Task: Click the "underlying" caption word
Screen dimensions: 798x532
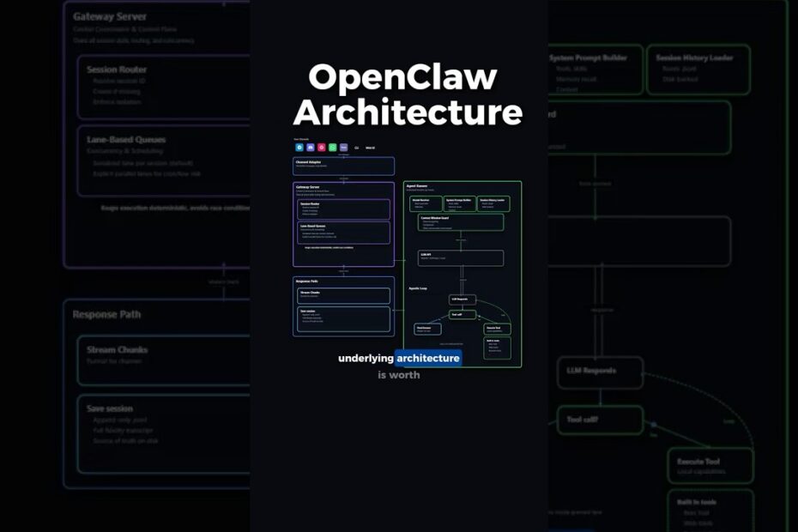Action: [x=366, y=358]
